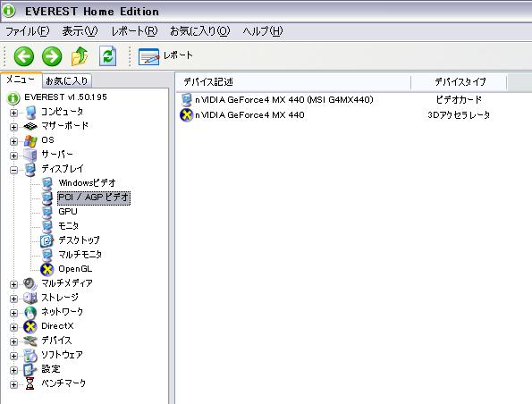Image resolution: width=532 pixels, height=404 pixels.
Task: Expand the ソフトウェア tree node
Action: (13, 356)
